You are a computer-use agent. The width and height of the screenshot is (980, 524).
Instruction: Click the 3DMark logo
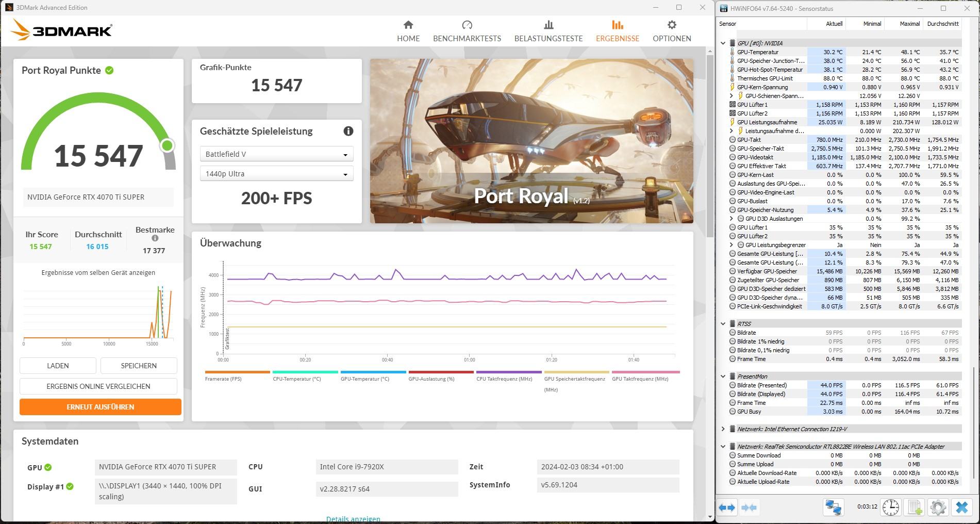61,30
